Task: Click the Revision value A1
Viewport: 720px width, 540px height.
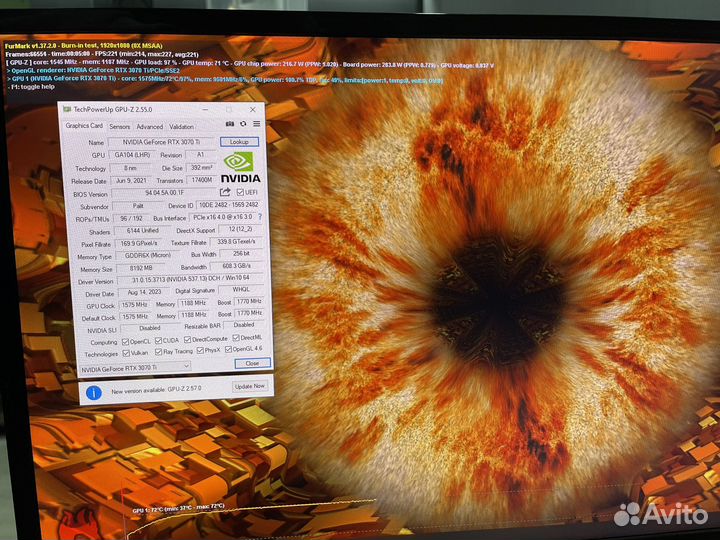Action: pyautogui.click(x=201, y=155)
